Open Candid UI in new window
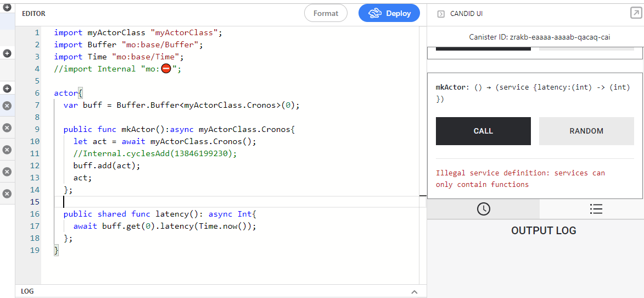Screen dimensions: 644x298 [635, 13]
